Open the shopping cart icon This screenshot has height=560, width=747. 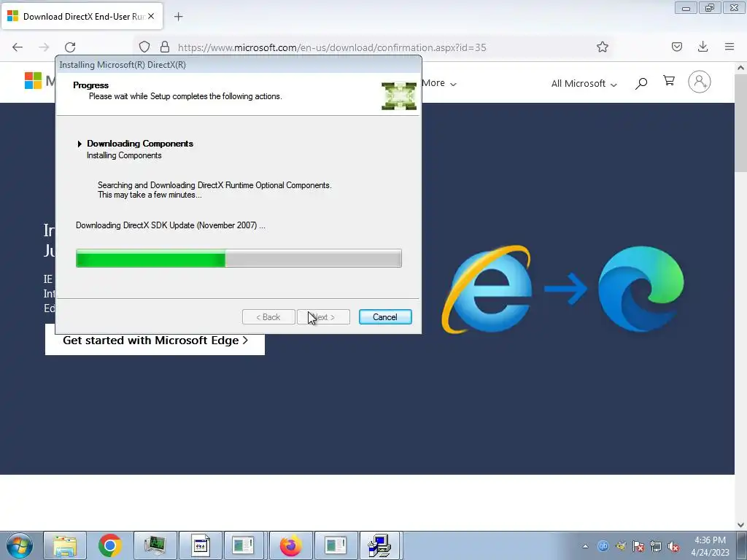point(669,81)
